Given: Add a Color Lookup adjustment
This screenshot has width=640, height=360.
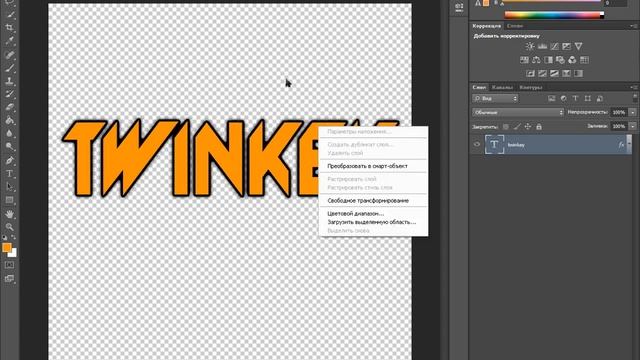Looking at the screenshot, I should pyautogui.click(x=584, y=60).
